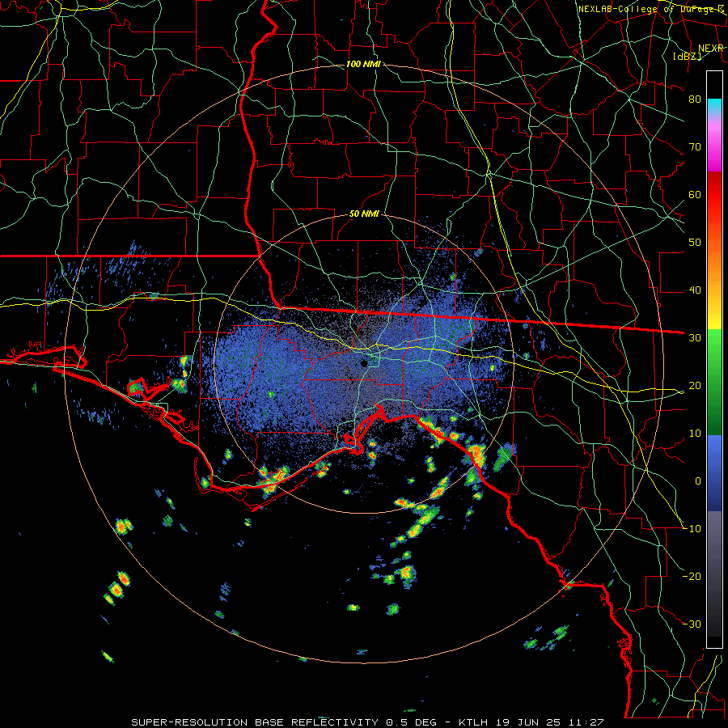Click the KTLH radar site black dot

click(x=365, y=363)
